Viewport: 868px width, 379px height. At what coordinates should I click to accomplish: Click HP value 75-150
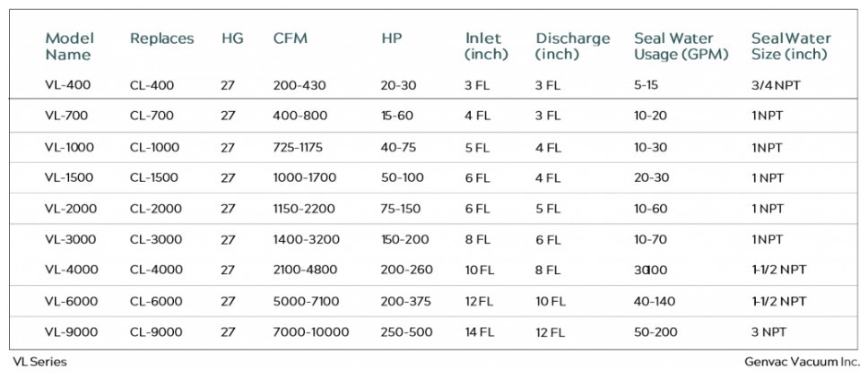pos(401,209)
